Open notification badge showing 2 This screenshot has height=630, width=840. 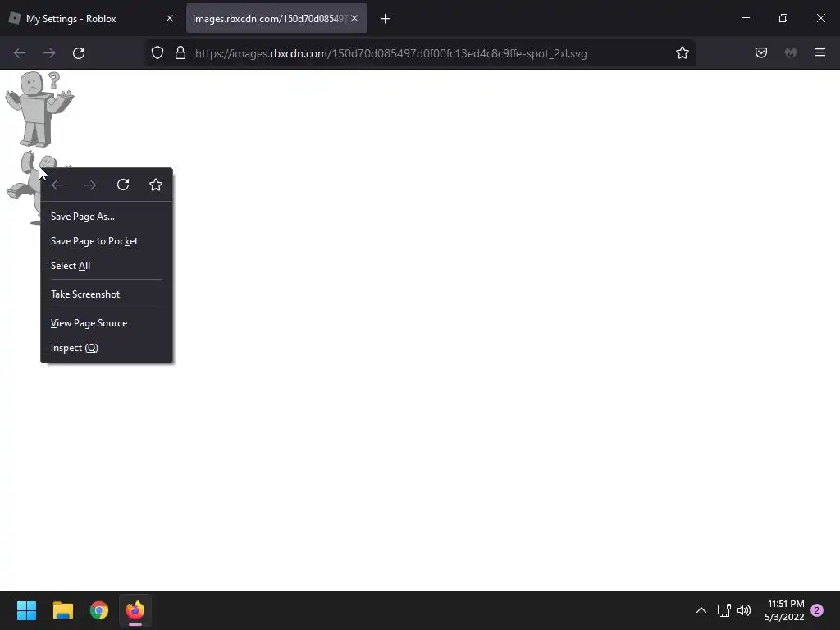817,610
